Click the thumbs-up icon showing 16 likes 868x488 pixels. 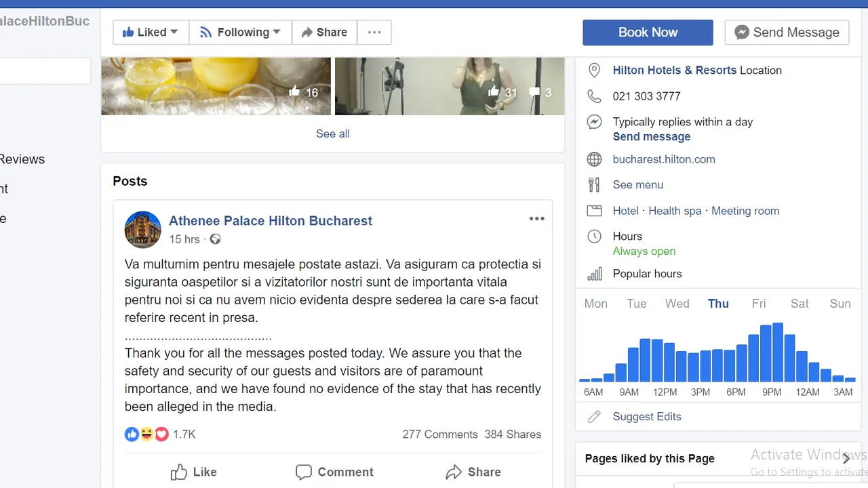tap(294, 91)
